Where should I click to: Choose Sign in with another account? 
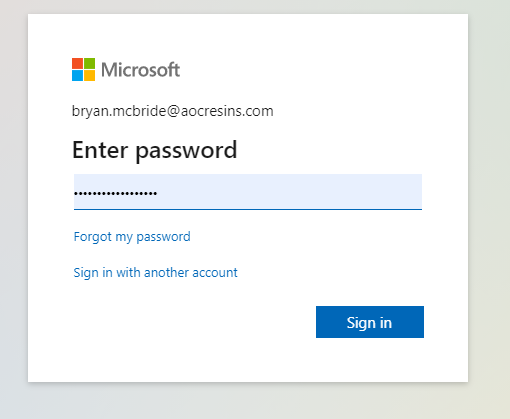[155, 273]
